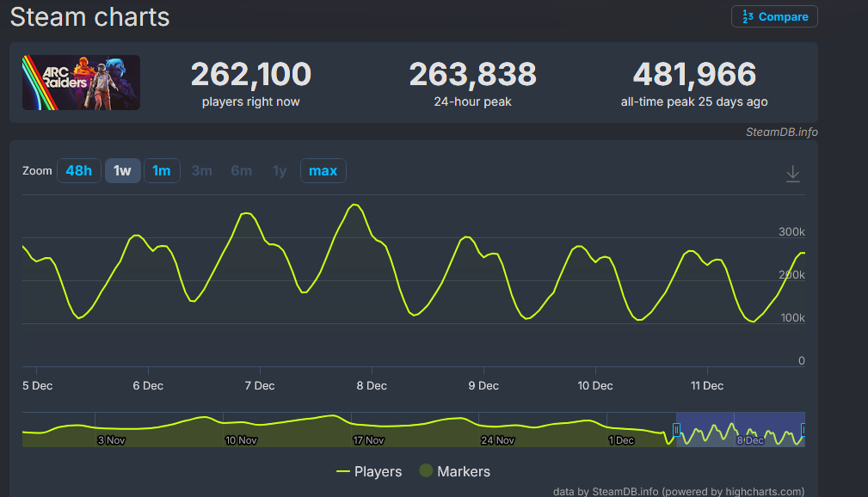Screen dimensions: 868x497
Task: Select the 1w zoom range
Action: click(x=122, y=170)
